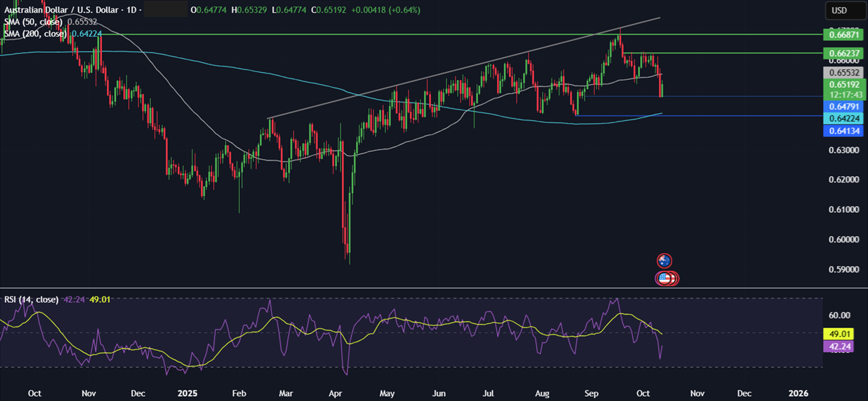The height and width of the screenshot is (401, 868).
Task: Click the Nov label at right of time axis
Action: coord(697,393)
